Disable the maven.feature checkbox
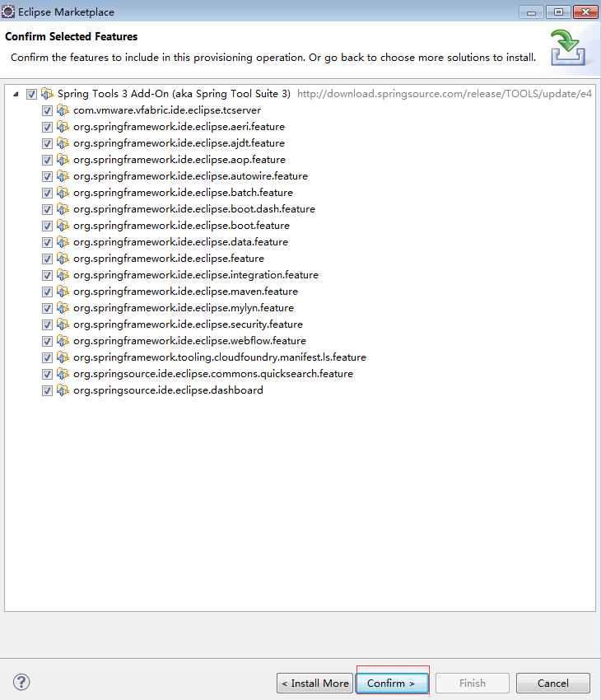Image resolution: width=601 pixels, height=700 pixels. tap(47, 292)
